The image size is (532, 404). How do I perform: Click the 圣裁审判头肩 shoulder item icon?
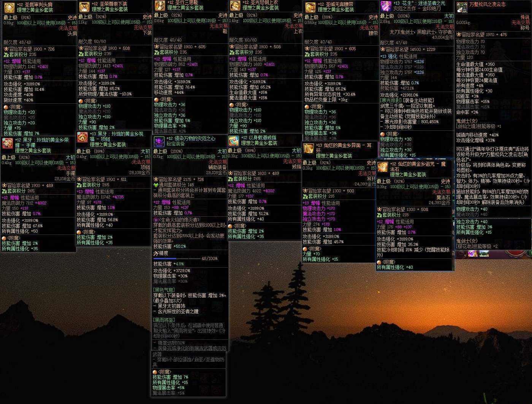click(x=9, y=8)
